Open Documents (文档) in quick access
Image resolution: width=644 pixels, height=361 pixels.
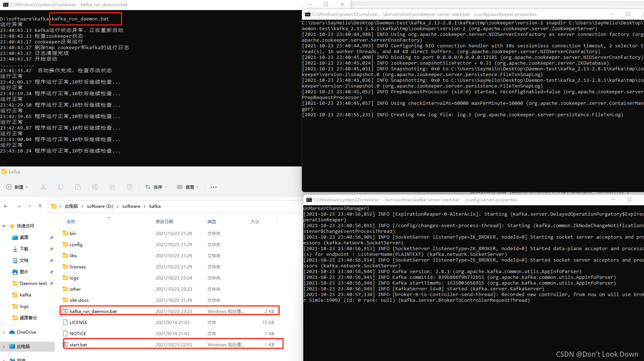[24, 260]
